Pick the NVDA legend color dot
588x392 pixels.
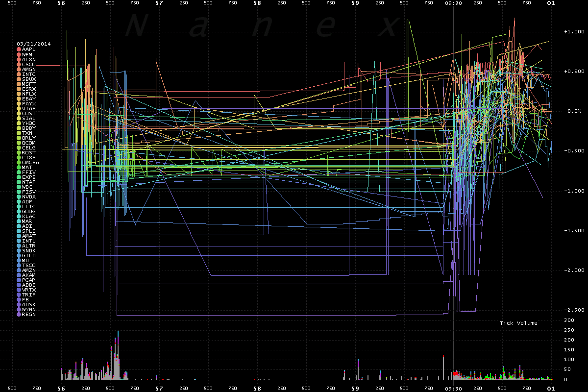[x=19, y=196]
